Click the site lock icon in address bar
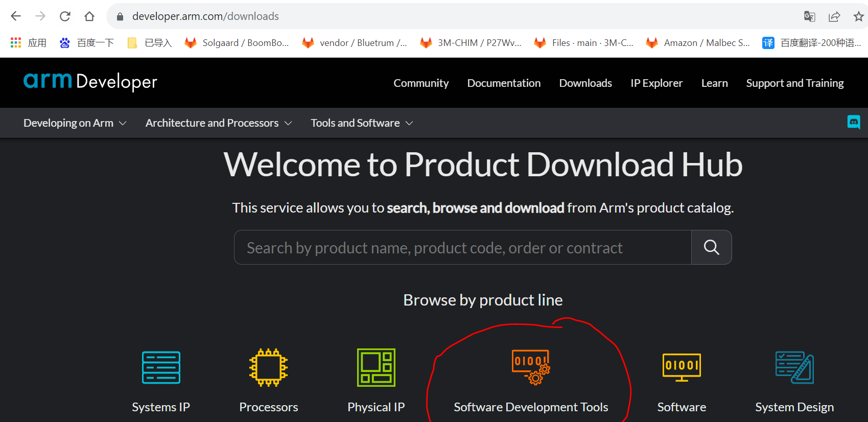The height and width of the screenshot is (422, 868). (120, 16)
